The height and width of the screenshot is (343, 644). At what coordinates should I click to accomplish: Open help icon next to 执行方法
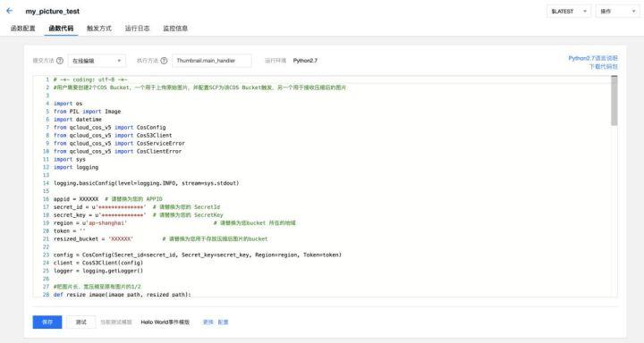coord(164,61)
